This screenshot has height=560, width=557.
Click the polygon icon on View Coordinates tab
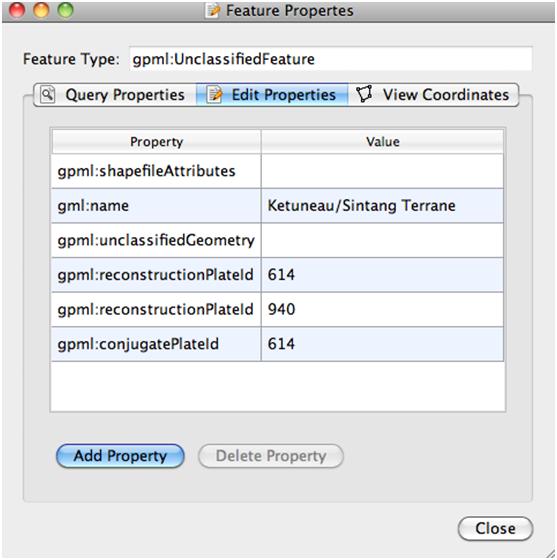click(365, 94)
